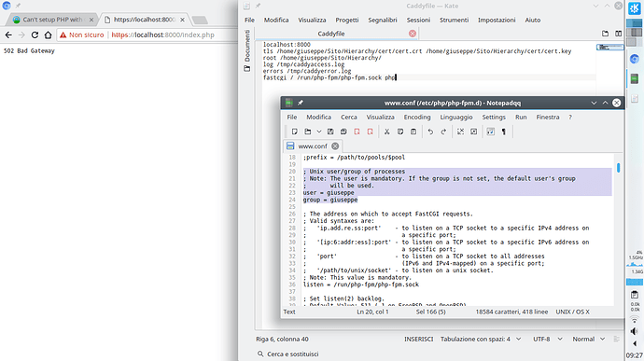Click Kate quick open folder icon

coord(605,34)
